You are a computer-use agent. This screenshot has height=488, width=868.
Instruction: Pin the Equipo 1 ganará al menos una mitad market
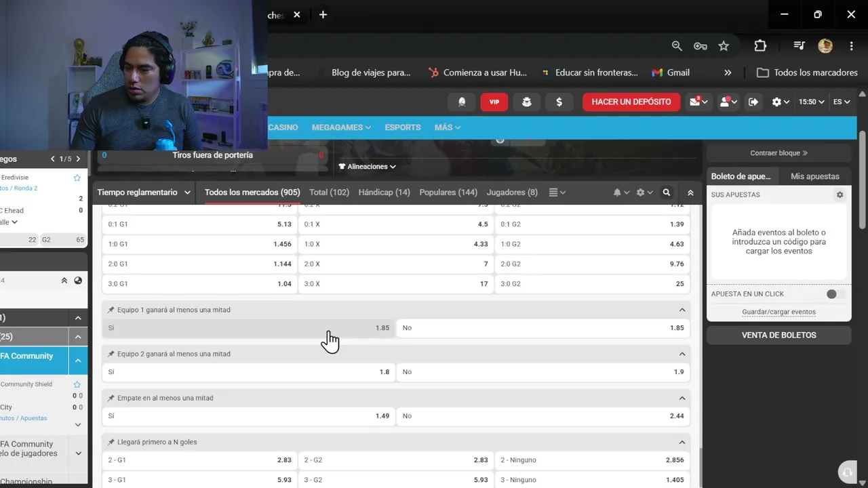point(111,310)
